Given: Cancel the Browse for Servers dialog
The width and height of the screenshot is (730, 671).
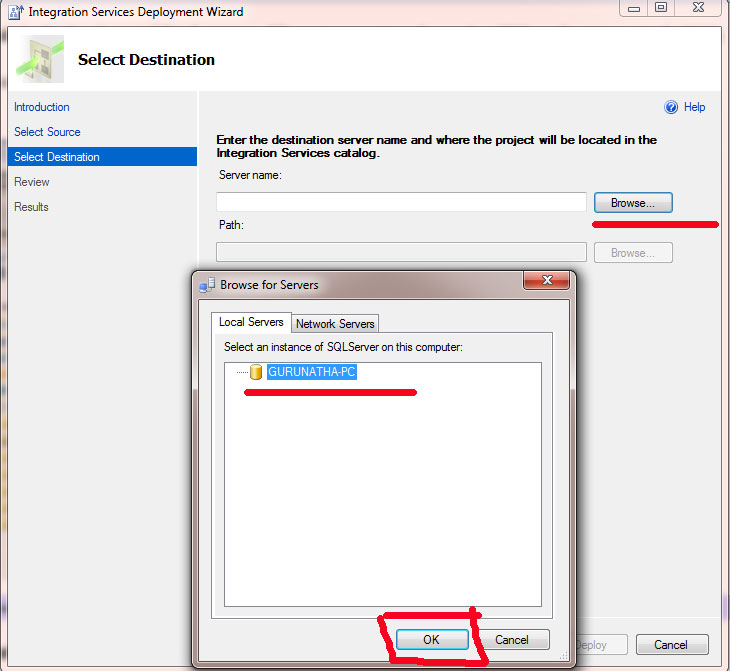Looking at the screenshot, I should (512, 639).
